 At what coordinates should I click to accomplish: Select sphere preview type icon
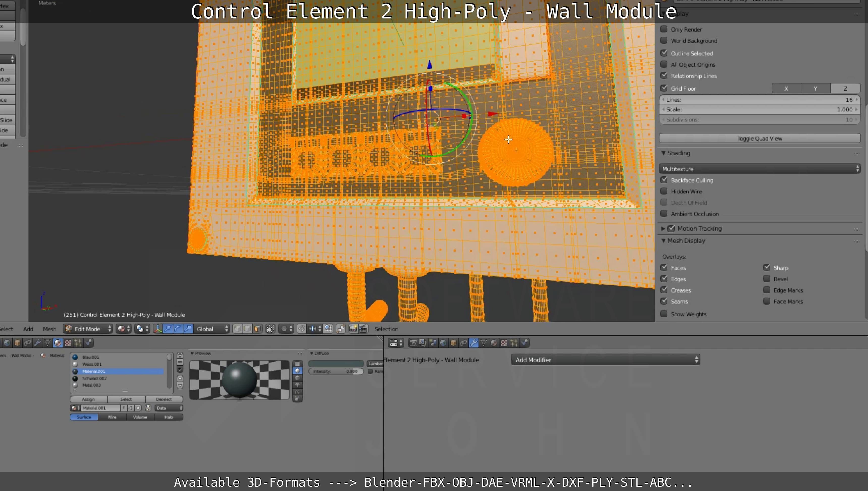coord(297,371)
